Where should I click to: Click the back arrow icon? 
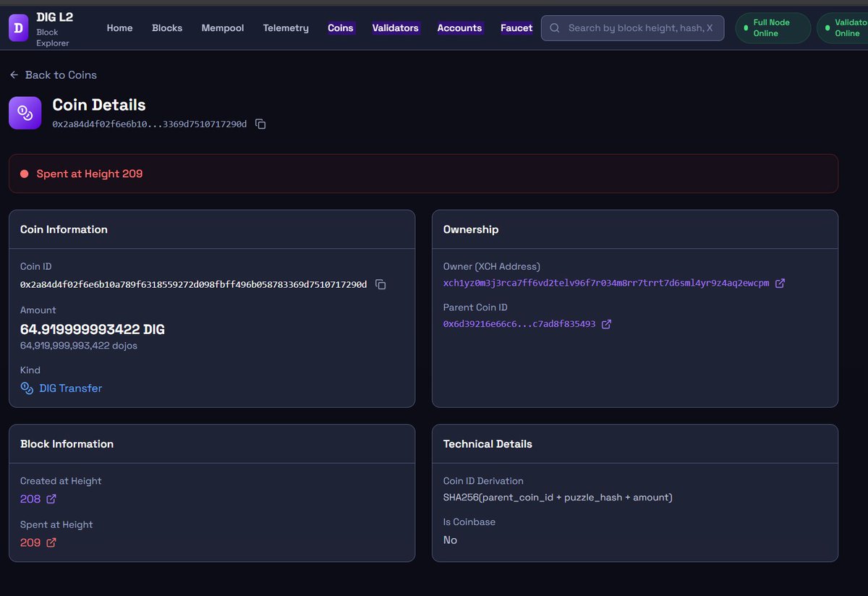point(14,75)
